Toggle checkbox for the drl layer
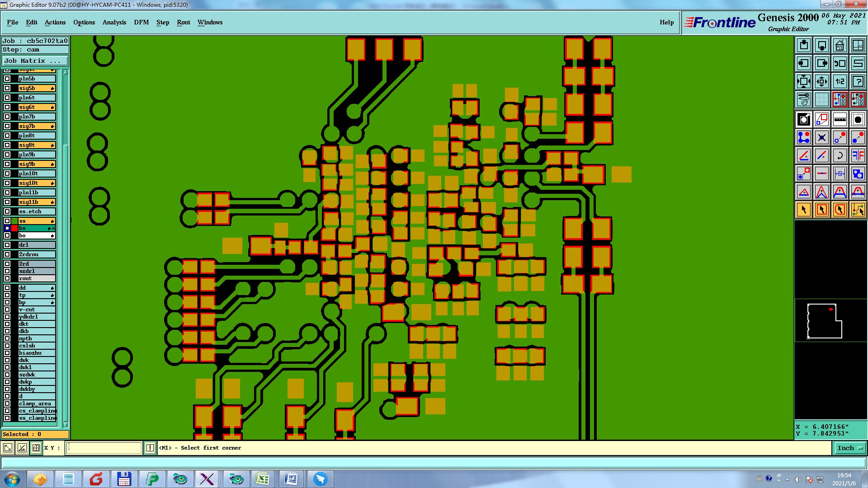868x488 pixels. (x=7, y=245)
